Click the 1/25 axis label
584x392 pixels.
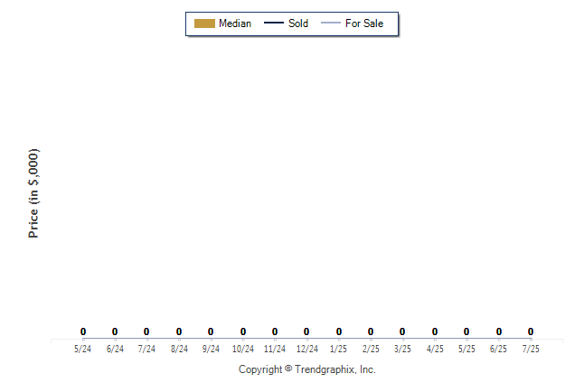click(338, 349)
